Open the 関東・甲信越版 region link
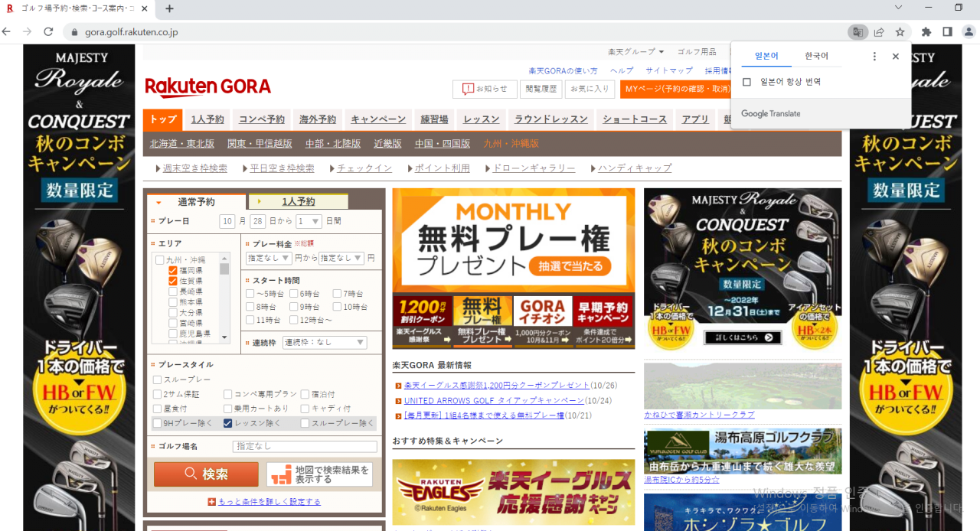 [260, 143]
